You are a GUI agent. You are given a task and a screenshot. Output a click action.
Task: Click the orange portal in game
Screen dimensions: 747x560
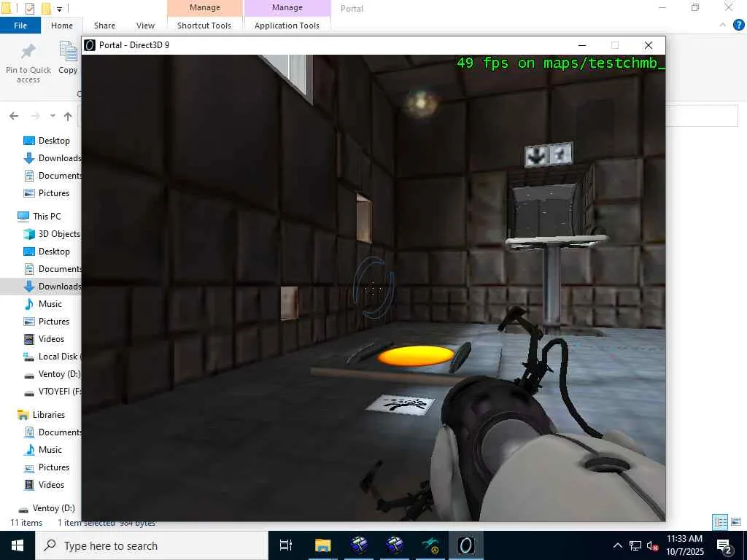pos(416,356)
